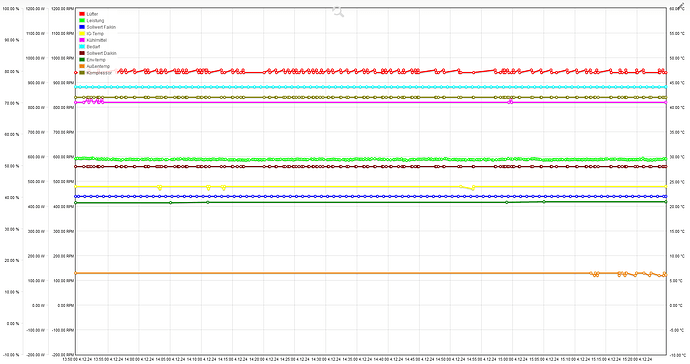Toggle the IQ Temp legend label
The width and height of the screenshot is (690, 364).
95,33
